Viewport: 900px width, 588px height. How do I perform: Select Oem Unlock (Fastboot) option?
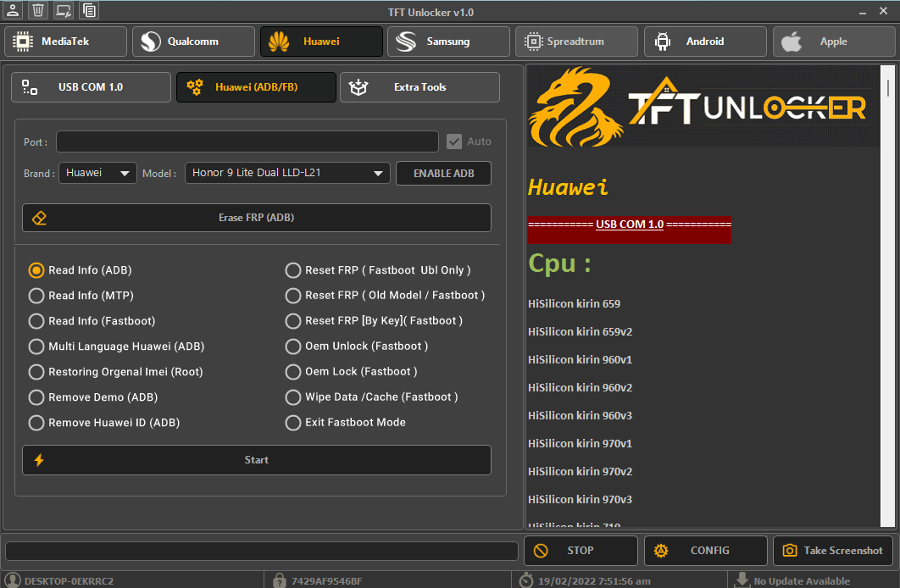[x=293, y=347]
